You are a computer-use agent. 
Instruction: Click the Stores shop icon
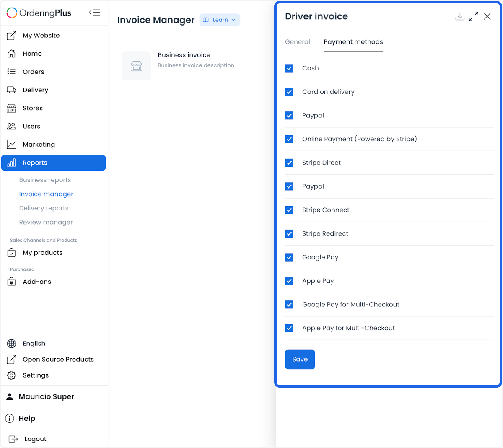[12, 108]
